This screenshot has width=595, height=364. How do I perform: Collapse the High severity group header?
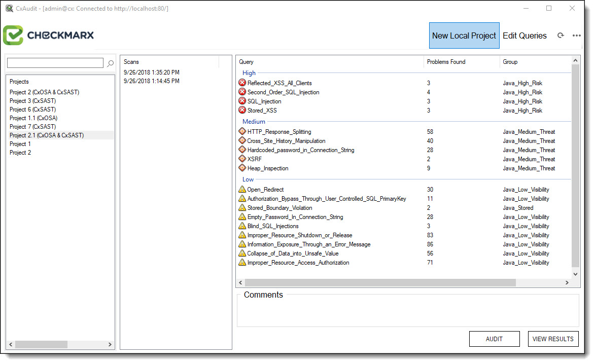(x=249, y=73)
